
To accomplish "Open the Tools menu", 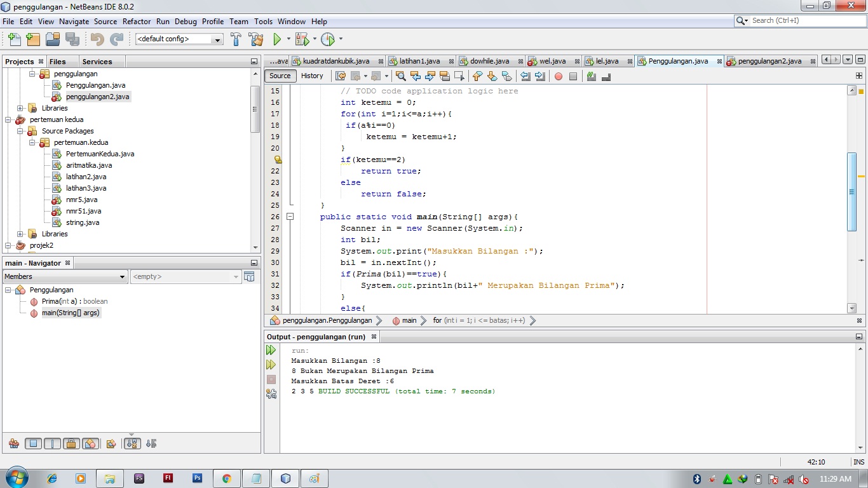I will [x=263, y=21].
